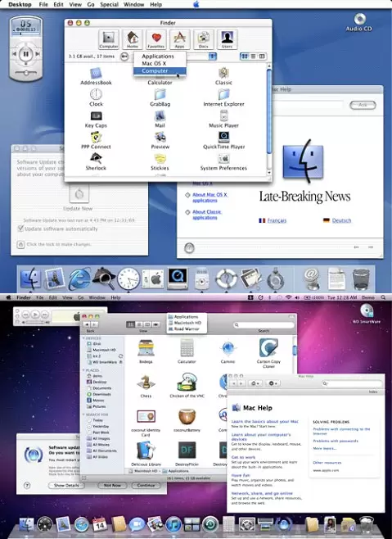
Task: Eject WD SmartWare in the sidebar
Action: (x=121, y=362)
